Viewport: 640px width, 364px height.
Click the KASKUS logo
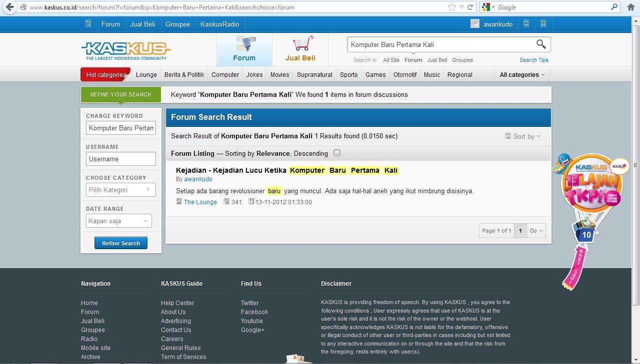pyautogui.click(x=125, y=50)
